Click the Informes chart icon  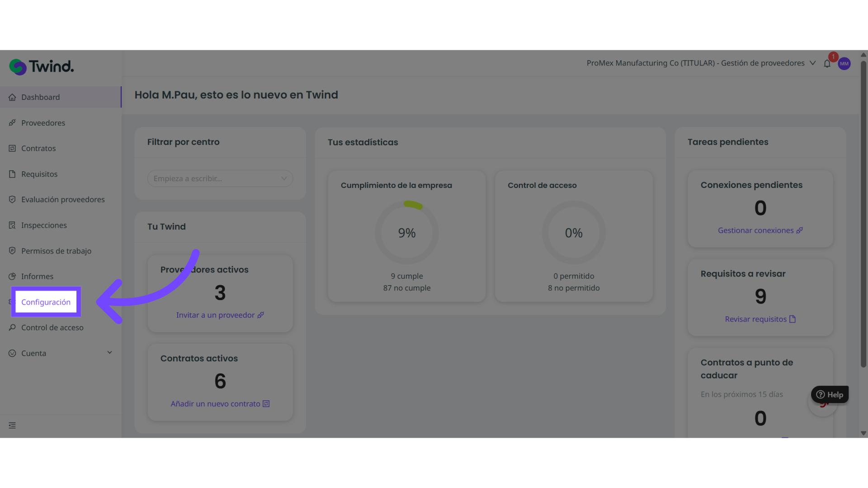click(12, 276)
